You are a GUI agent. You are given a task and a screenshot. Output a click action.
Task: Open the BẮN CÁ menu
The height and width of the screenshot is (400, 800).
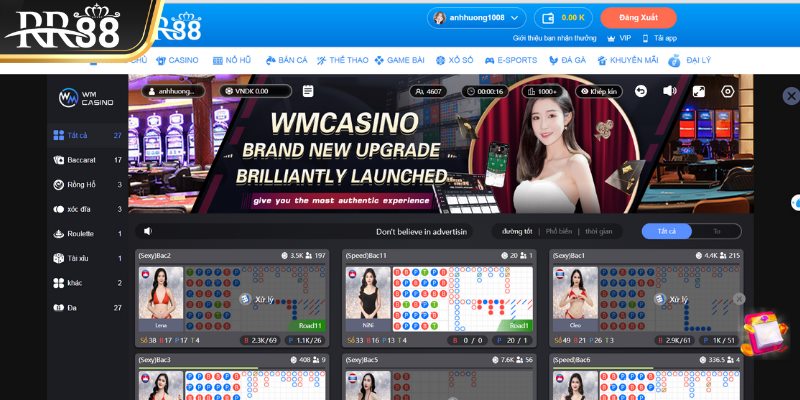click(x=286, y=60)
